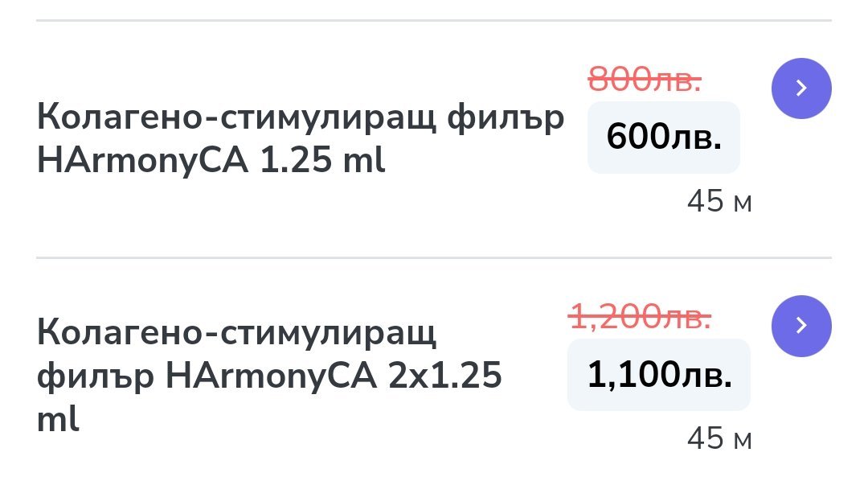This screenshot has width=868, height=477.
Task: Click "Колагено-стимулиращ" in the 2x1.25 ml service title
Action: [236, 332]
